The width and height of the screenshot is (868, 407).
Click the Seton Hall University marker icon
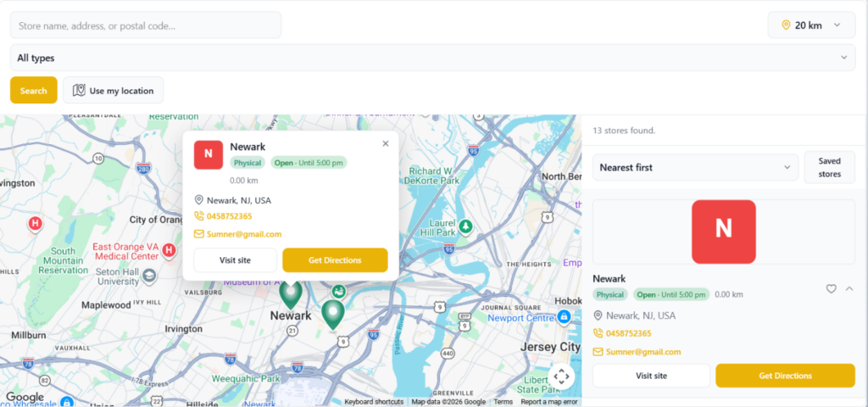[149, 275]
